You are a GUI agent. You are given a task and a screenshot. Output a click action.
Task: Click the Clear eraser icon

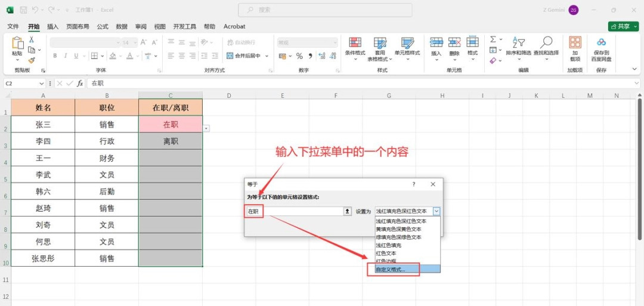pos(493,60)
